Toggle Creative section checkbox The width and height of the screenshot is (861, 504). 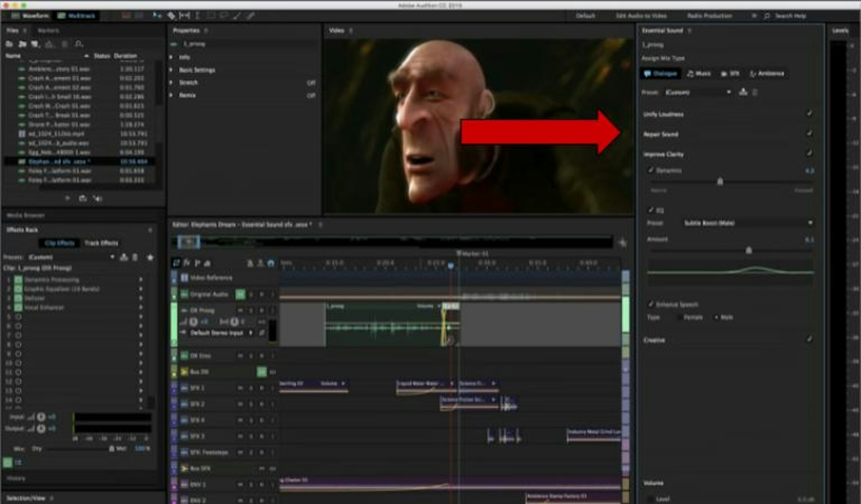(809, 339)
